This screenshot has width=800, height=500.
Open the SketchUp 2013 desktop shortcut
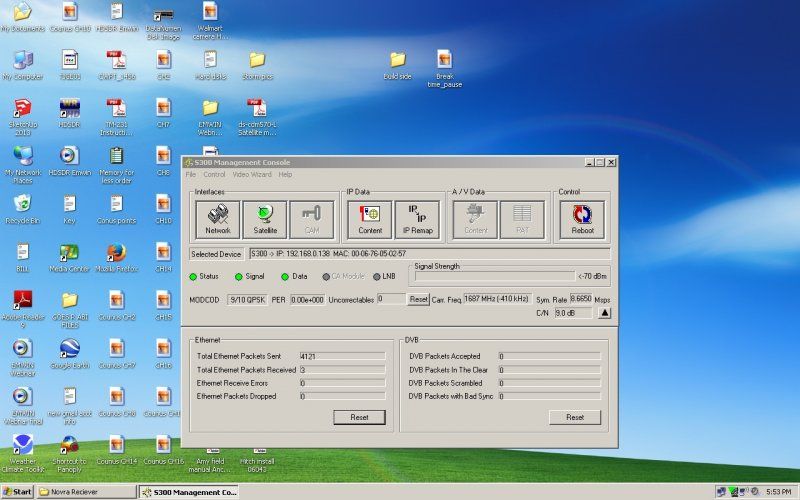click(x=22, y=117)
